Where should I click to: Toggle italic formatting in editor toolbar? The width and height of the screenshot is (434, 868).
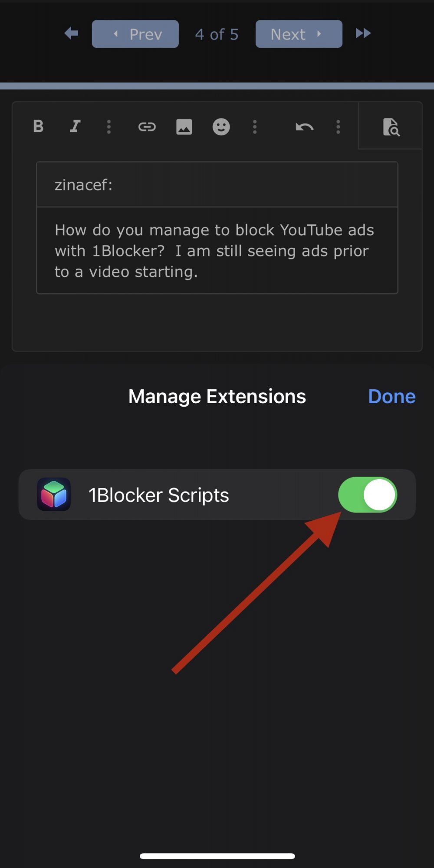point(76,126)
